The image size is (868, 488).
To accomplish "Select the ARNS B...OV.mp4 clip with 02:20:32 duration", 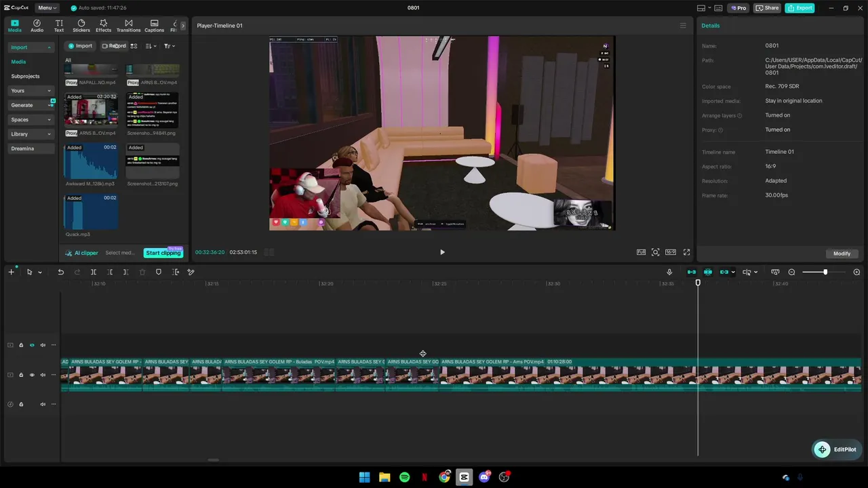I will tap(91, 110).
